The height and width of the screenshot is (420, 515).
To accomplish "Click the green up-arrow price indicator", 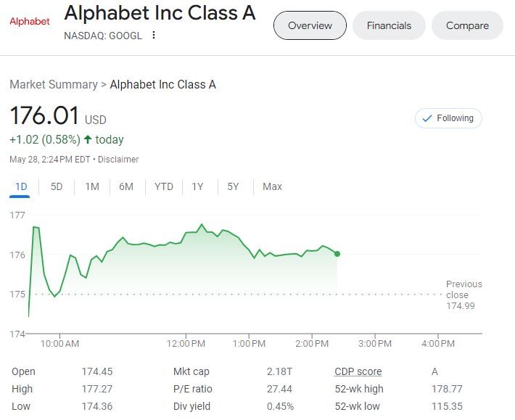I will (88, 140).
